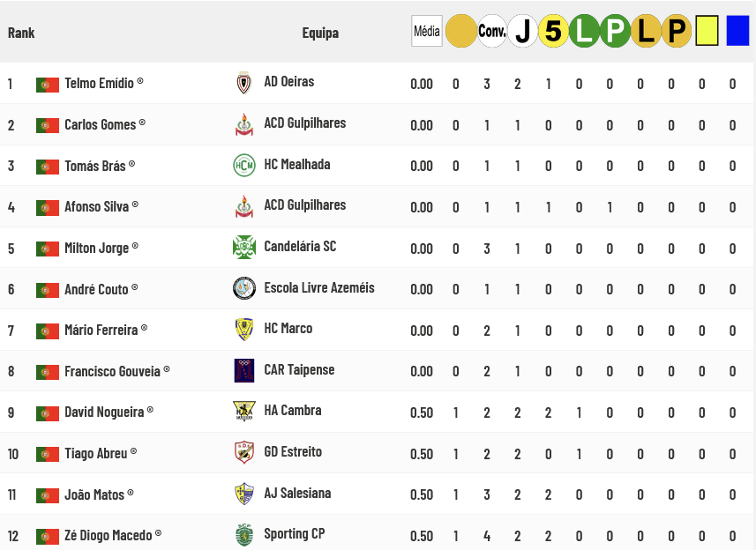Click Portugal flag beside David Nogueira
The width and height of the screenshot is (756, 550).
48,412
